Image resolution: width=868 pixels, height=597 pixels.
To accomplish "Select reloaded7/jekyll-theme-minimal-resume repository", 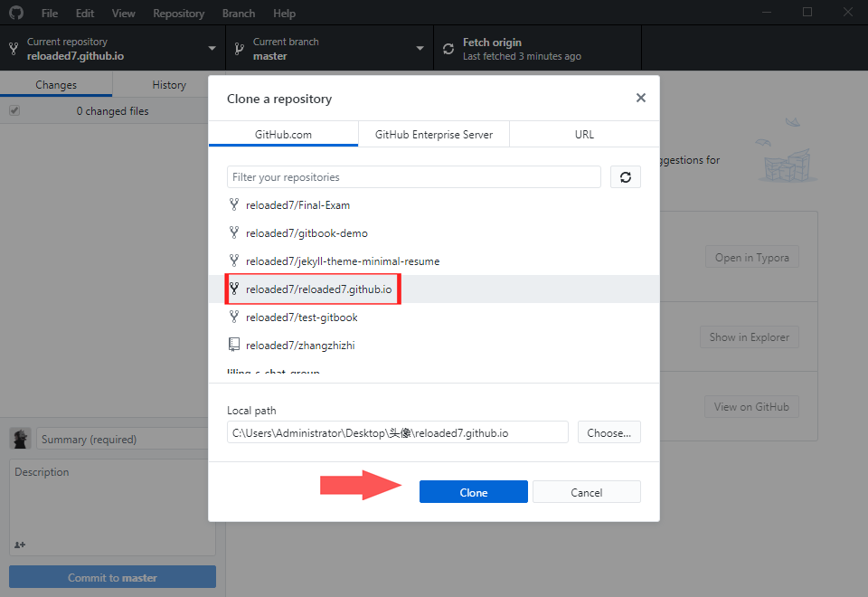I will [434, 261].
